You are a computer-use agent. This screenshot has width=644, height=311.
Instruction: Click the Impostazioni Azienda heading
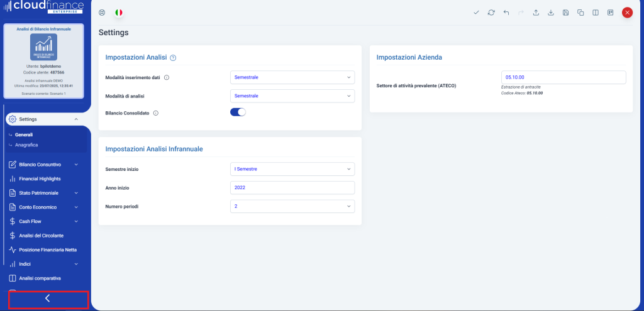coord(409,57)
